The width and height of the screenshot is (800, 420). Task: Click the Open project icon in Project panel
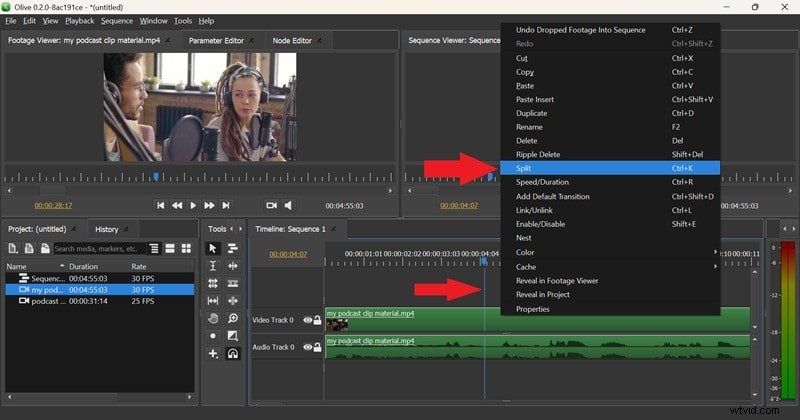point(29,249)
